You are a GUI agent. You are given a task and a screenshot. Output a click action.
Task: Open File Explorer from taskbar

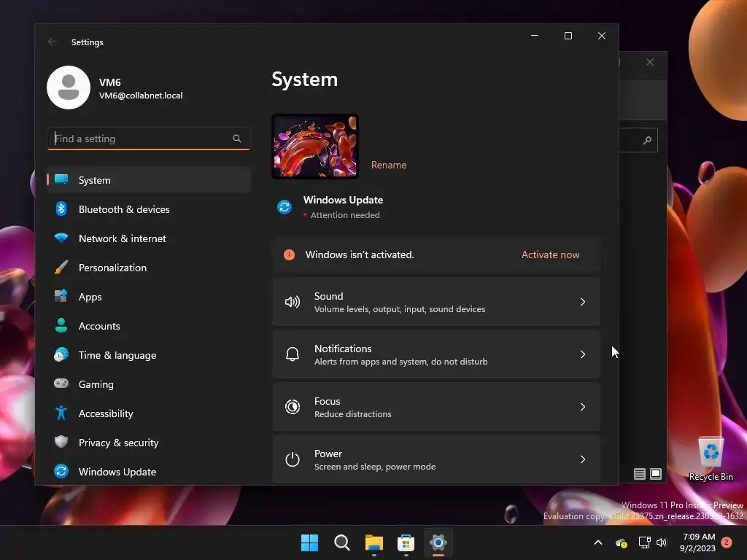pyautogui.click(x=374, y=542)
